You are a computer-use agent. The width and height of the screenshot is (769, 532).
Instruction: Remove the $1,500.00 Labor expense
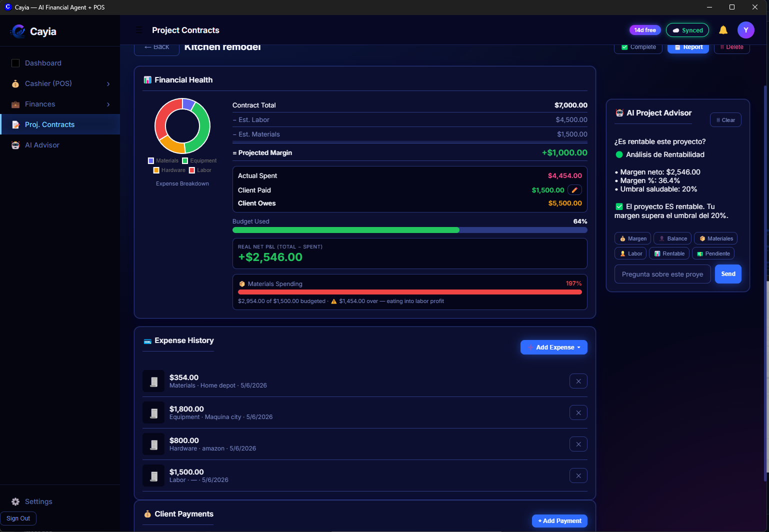578,475
